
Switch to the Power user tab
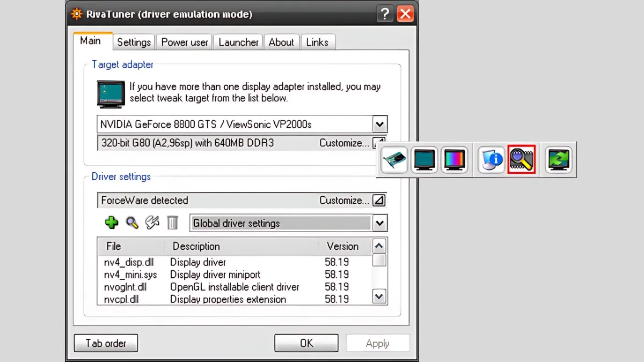coord(184,42)
